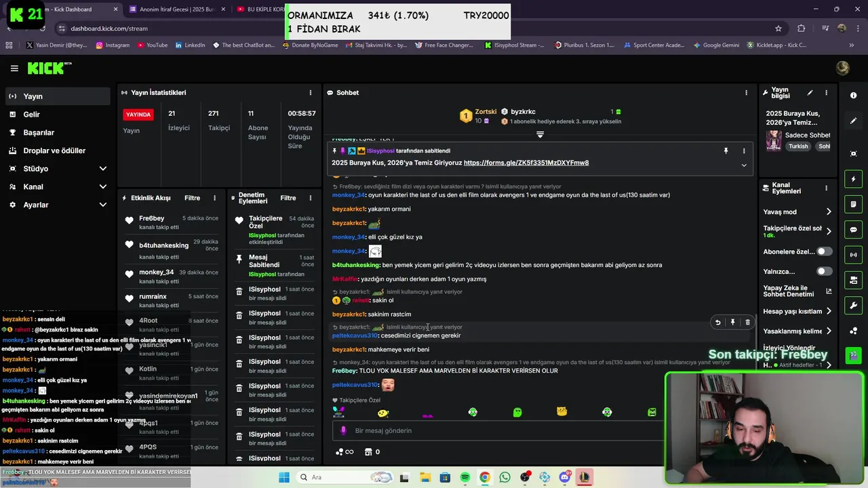Click the YAYINDA live status badge
Image resolution: width=868 pixels, height=488 pixels.
[x=138, y=115]
